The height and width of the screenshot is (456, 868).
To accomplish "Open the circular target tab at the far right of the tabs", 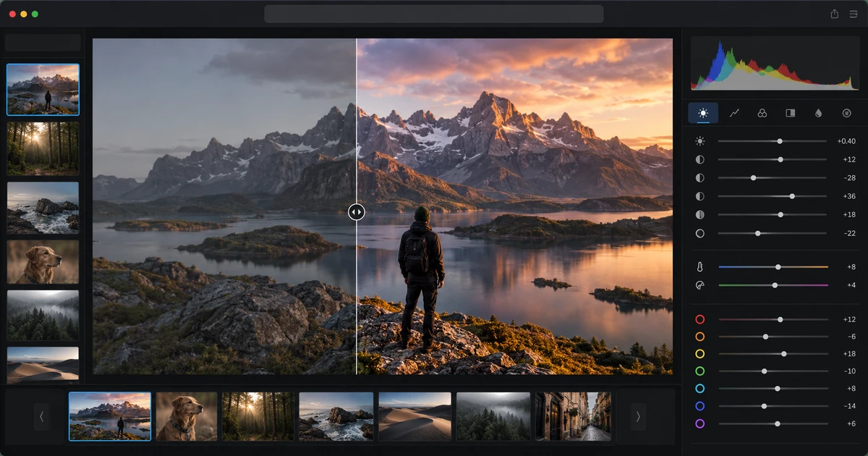I will click(x=846, y=113).
